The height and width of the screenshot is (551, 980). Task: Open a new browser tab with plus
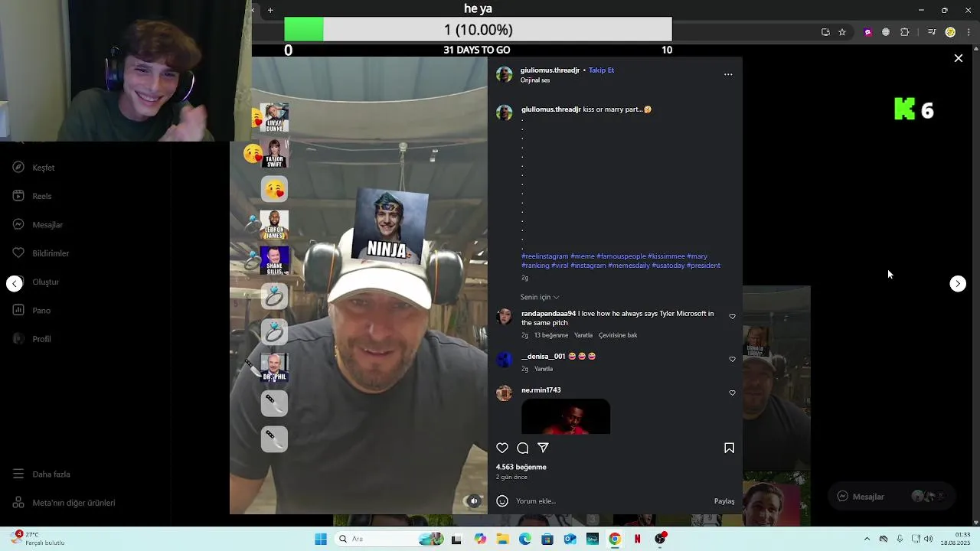pyautogui.click(x=270, y=10)
